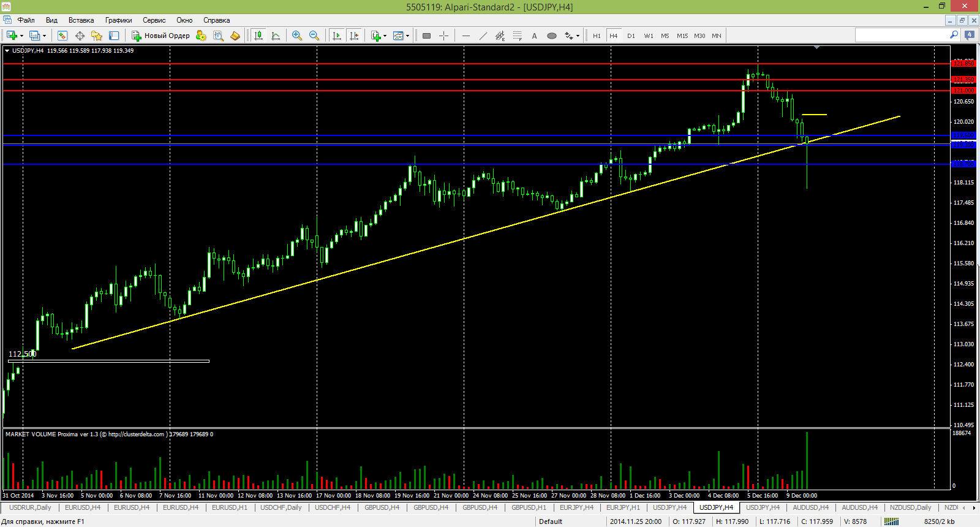Open the Справка menu

tap(216, 20)
